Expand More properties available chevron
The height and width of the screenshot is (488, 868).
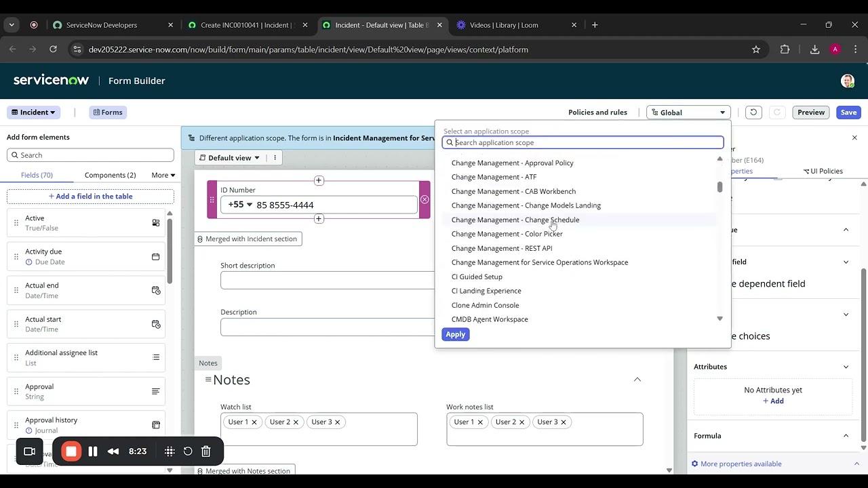pos(856,464)
